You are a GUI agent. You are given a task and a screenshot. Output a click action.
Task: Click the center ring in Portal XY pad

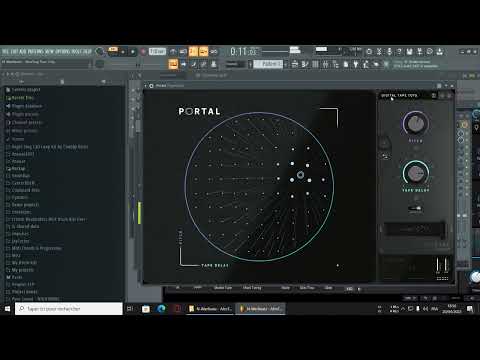[300, 175]
